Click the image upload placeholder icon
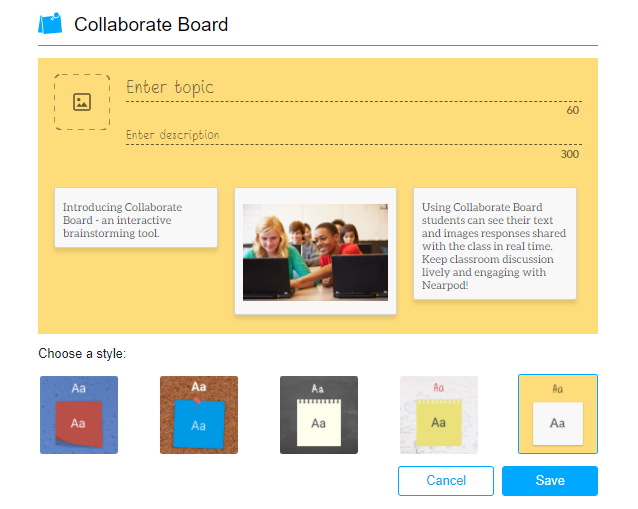The height and width of the screenshot is (509, 638). [82, 102]
